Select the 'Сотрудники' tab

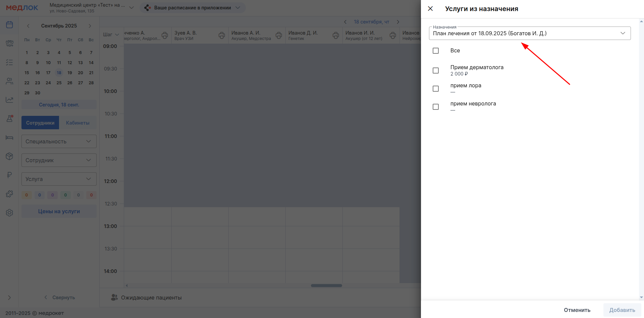point(40,123)
